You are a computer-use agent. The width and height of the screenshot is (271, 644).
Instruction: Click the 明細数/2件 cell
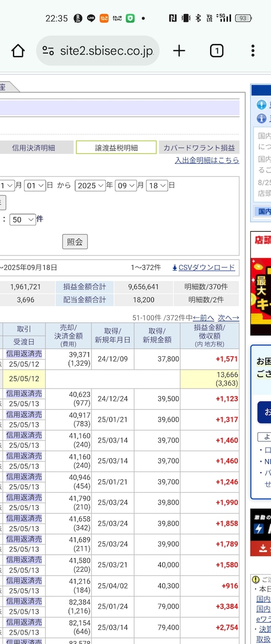pos(207,300)
